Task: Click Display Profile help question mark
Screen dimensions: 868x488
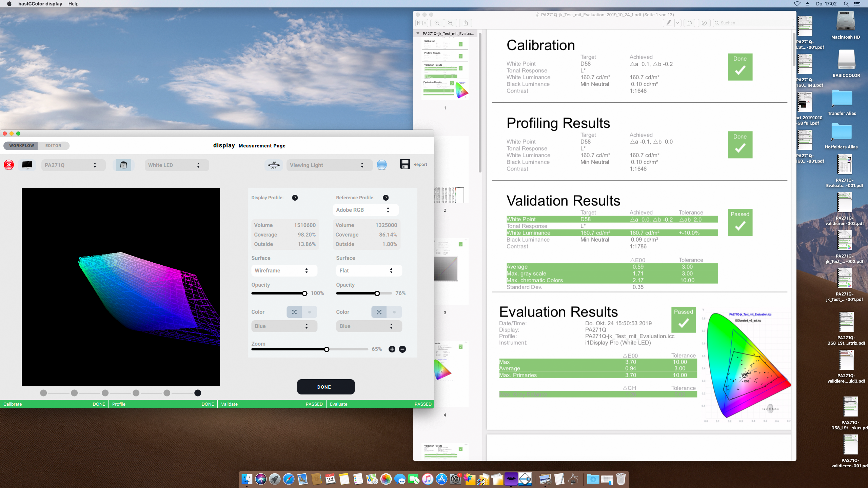Action: pyautogui.click(x=295, y=198)
